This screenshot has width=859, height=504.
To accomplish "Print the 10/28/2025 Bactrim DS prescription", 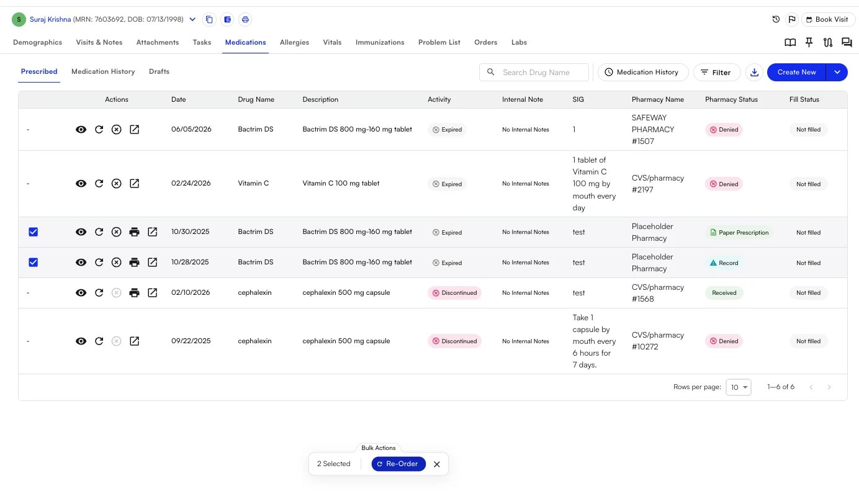I will tap(134, 263).
